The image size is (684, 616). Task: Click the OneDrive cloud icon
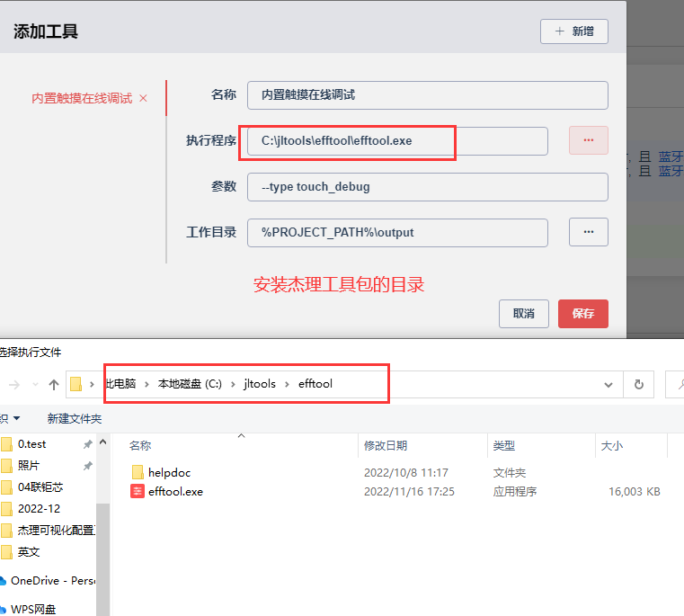click(3, 581)
